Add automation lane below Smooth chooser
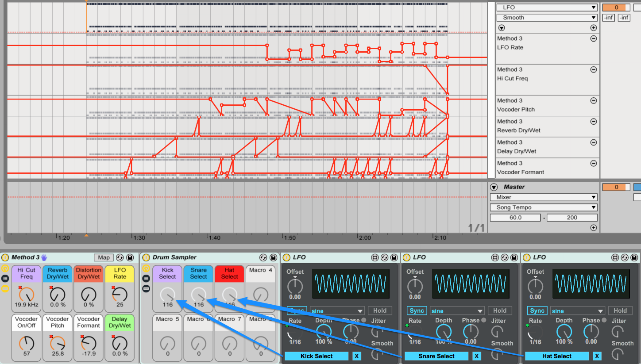641x364 pixels. [593, 28]
